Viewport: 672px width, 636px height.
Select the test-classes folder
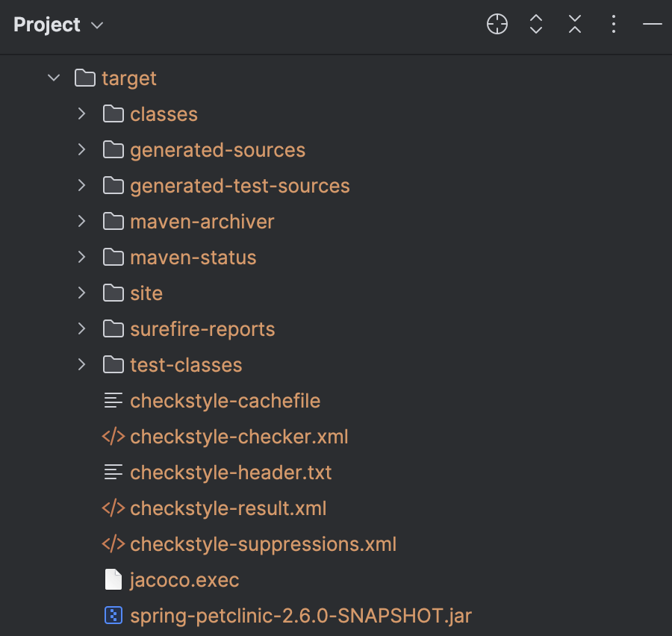(x=185, y=365)
